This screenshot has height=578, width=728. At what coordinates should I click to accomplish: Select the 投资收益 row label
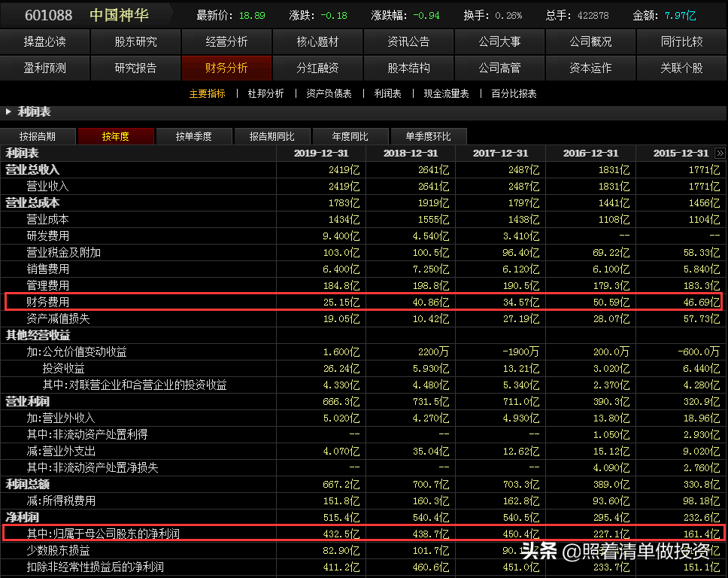tap(64, 369)
